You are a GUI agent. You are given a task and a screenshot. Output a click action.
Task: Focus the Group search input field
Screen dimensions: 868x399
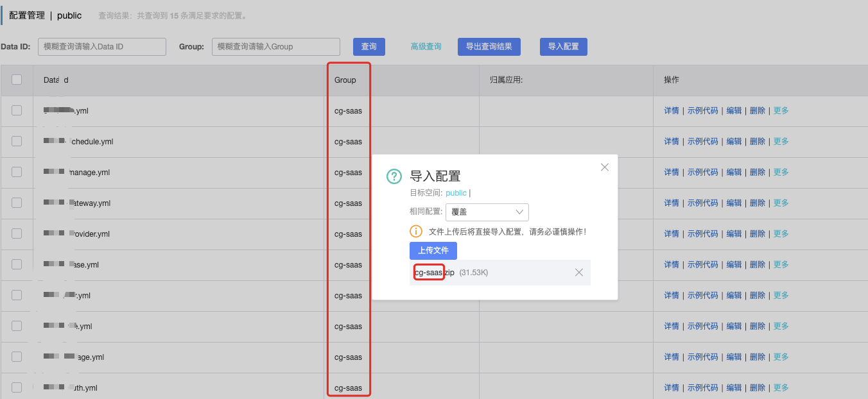pos(276,47)
